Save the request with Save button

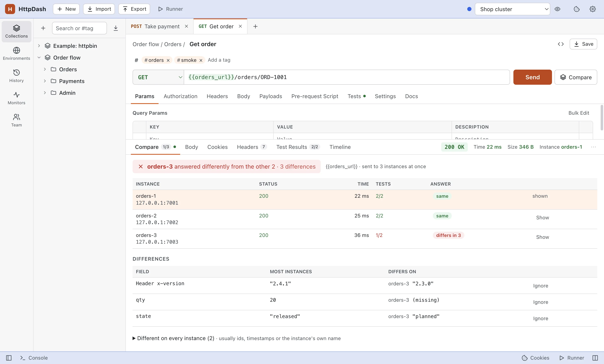pyautogui.click(x=583, y=44)
